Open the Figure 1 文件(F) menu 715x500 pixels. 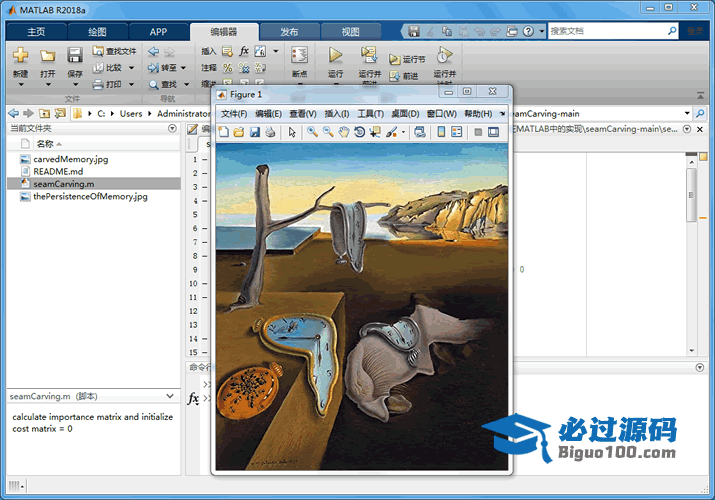pyautogui.click(x=234, y=114)
